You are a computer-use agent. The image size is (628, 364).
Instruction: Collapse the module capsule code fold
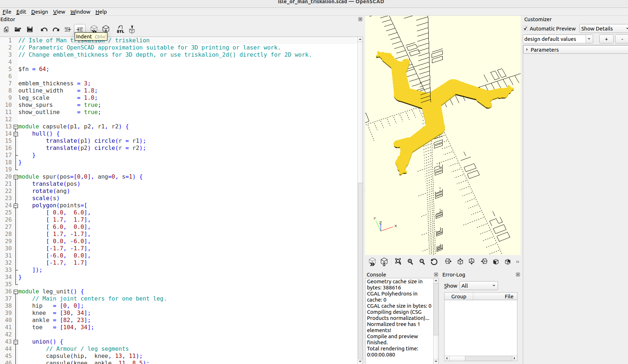[x=16, y=127]
